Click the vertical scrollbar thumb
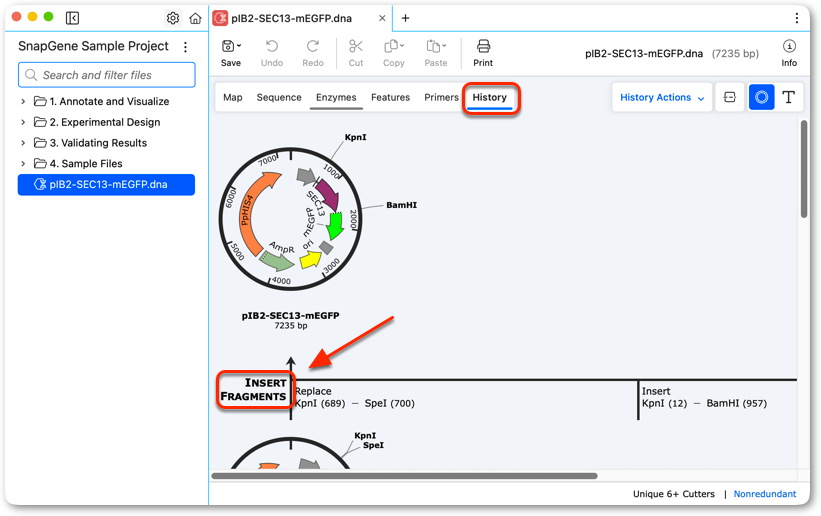This screenshot has width=821, height=516. point(804,169)
